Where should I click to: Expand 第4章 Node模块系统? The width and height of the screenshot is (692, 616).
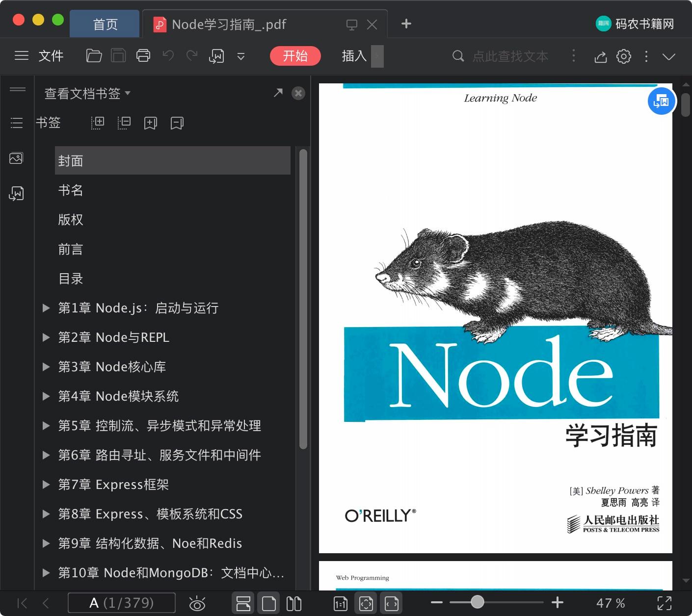pyautogui.click(x=46, y=396)
